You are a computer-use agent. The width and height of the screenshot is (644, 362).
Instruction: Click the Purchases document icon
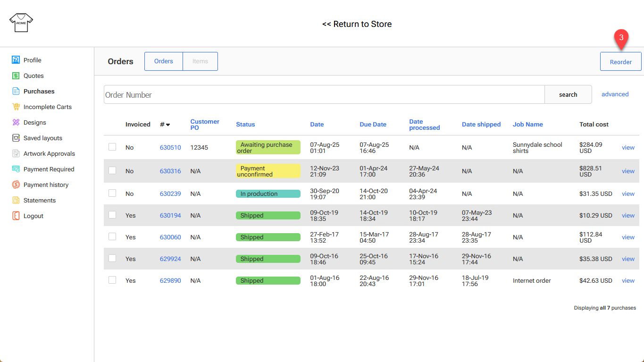tap(16, 91)
